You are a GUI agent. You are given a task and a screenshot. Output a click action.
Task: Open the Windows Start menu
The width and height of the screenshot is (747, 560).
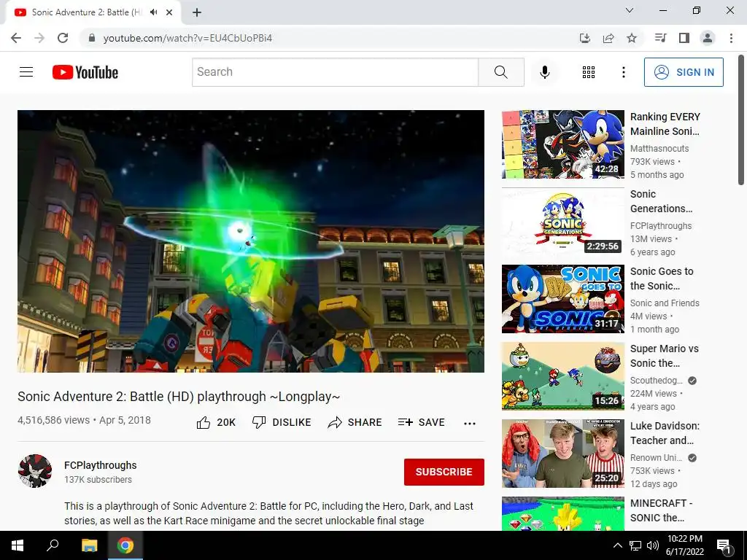coord(18,545)
